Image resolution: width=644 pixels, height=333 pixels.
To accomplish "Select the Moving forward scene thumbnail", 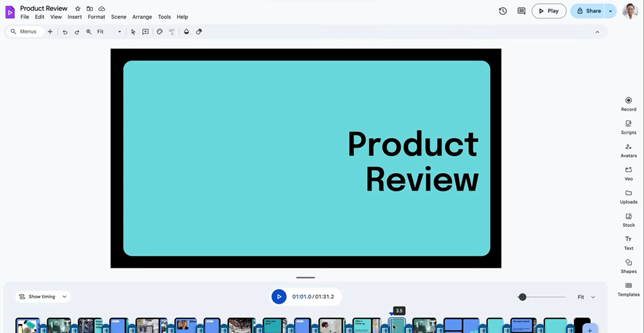I will click(523, 325).
